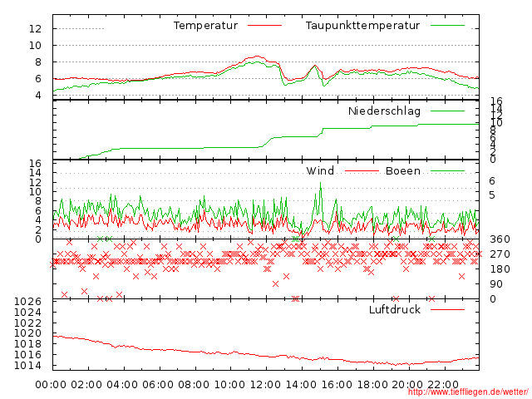Screen dimensions: 532x399
Task: Click the 1026 pressure axis label
Action: click(27, 302)
